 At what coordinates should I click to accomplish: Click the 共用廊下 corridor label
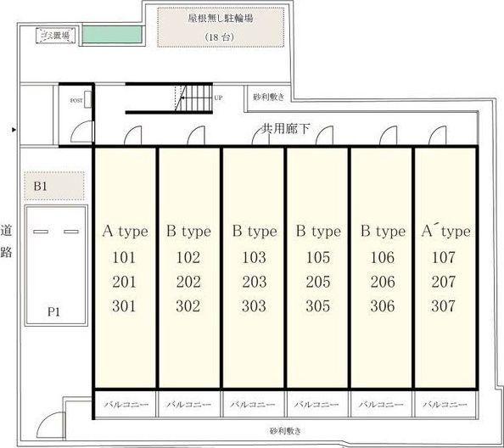(285, 129)
